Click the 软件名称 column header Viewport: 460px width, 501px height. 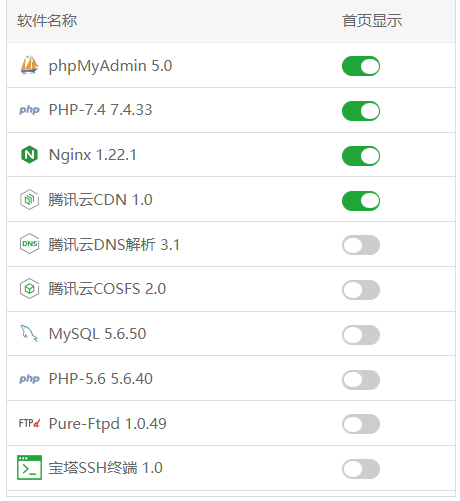[47, 21]
